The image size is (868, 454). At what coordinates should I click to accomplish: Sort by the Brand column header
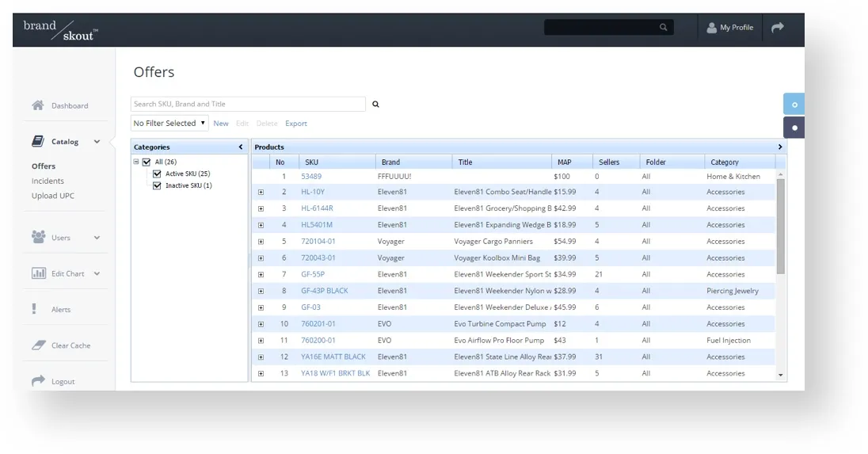[414, 162]
